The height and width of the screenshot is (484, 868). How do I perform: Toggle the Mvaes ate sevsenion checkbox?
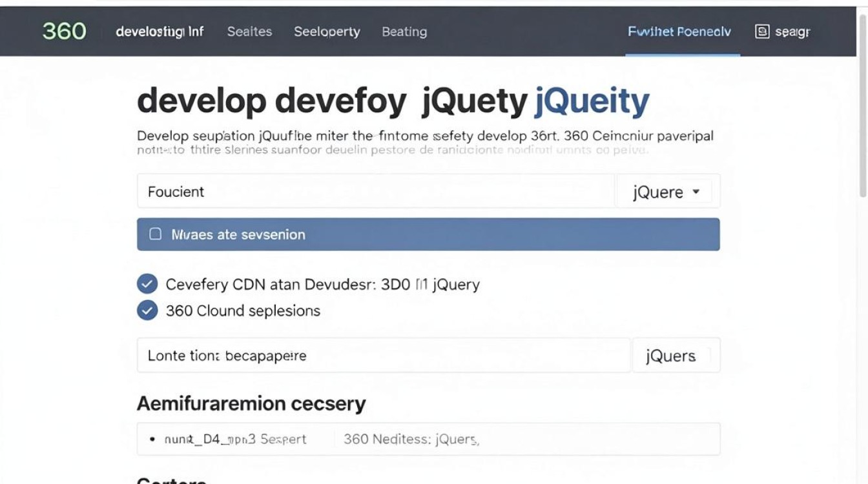(x=155, y=234)
